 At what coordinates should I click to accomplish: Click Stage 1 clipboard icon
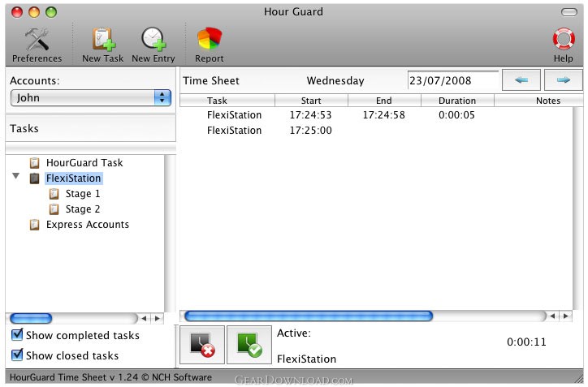point(54,194)
